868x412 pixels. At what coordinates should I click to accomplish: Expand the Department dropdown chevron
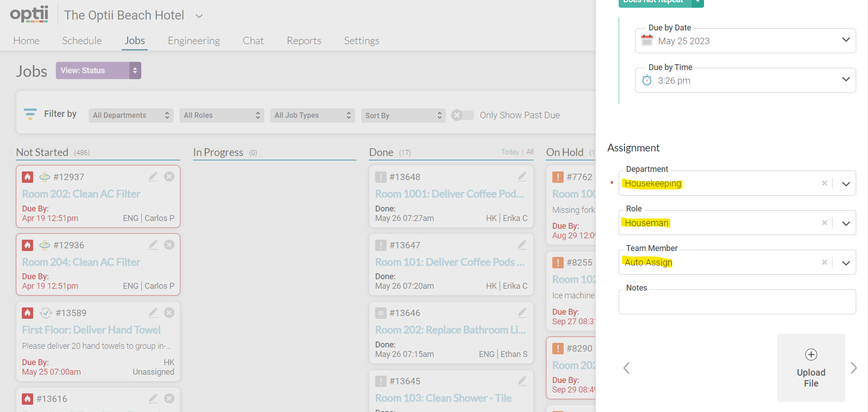(x=846, y=184)
